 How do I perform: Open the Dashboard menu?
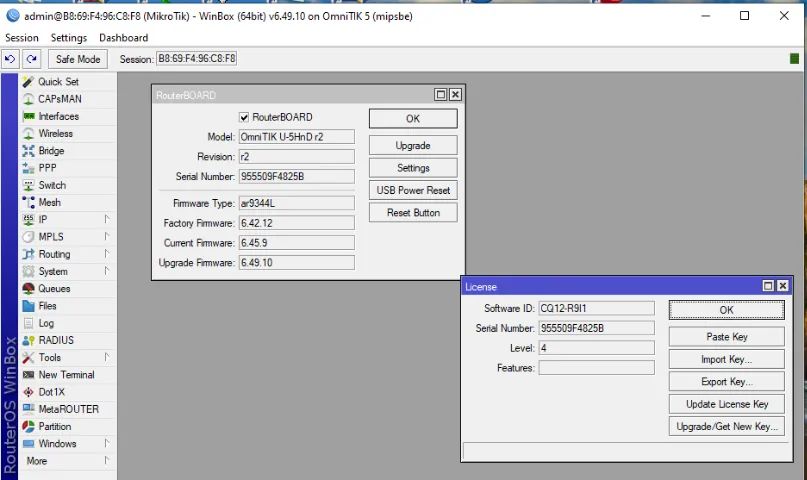click(124, 38)
